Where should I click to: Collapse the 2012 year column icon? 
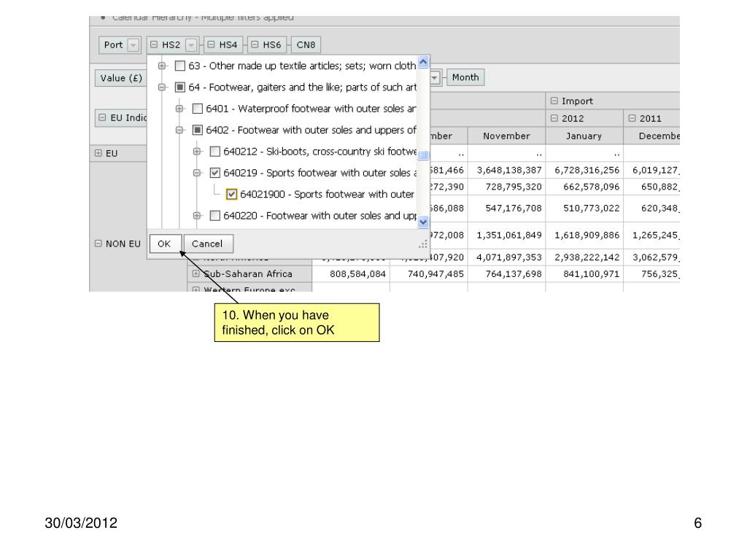(554, 118)
